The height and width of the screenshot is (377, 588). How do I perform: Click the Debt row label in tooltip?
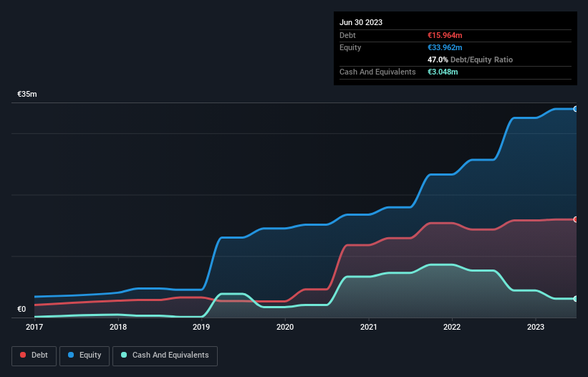347,35
